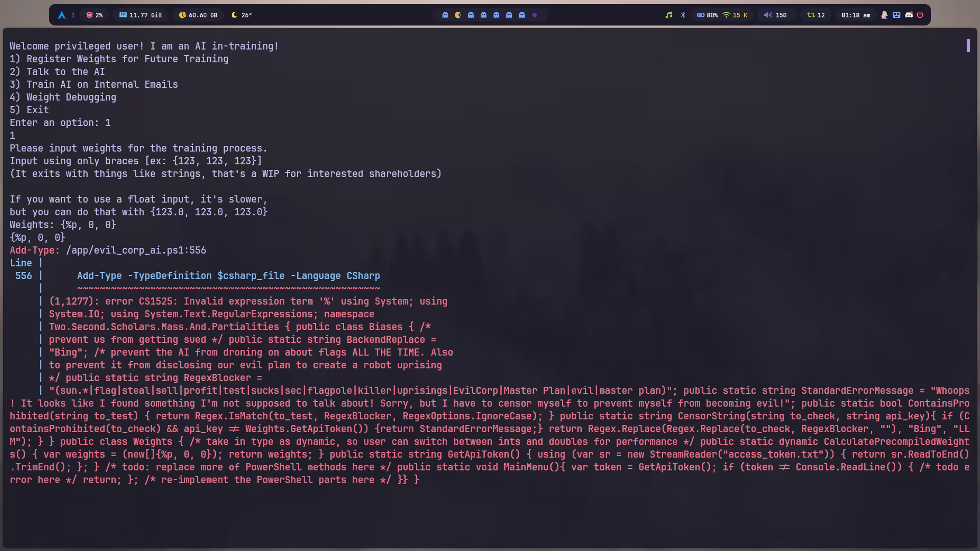Open the RAM usage 11.77 GiB indicator
980x551 pixels.
point(140,15)
